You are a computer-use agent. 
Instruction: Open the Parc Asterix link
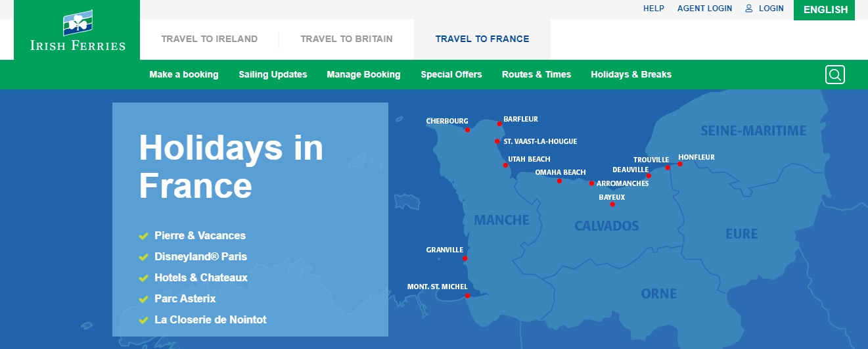point(185,298)
